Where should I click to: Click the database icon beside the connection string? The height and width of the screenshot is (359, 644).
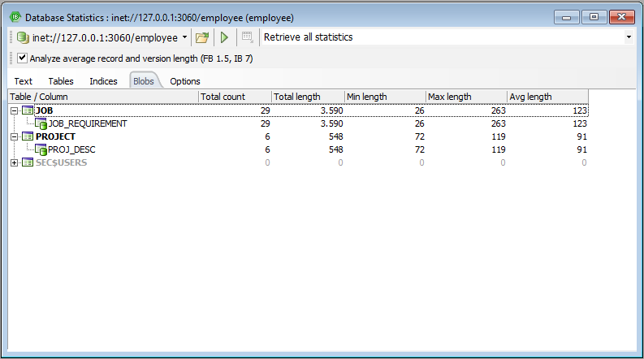tap(23, 37)
